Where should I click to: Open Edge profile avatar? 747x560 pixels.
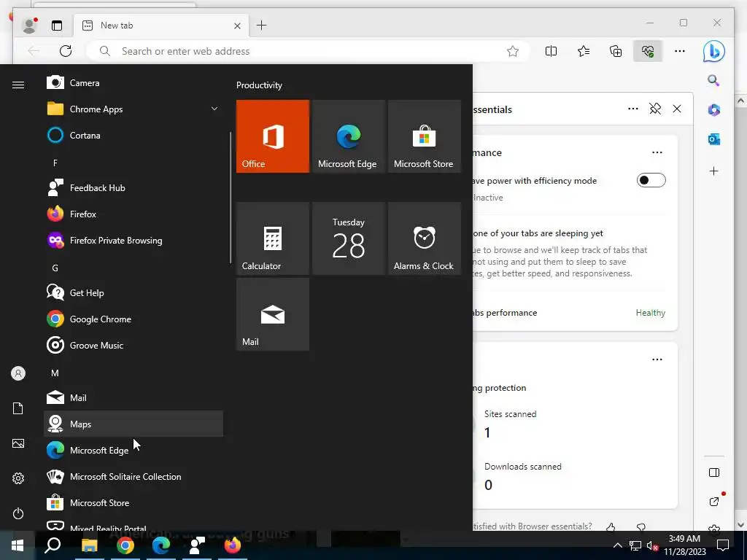click(29, 26)
